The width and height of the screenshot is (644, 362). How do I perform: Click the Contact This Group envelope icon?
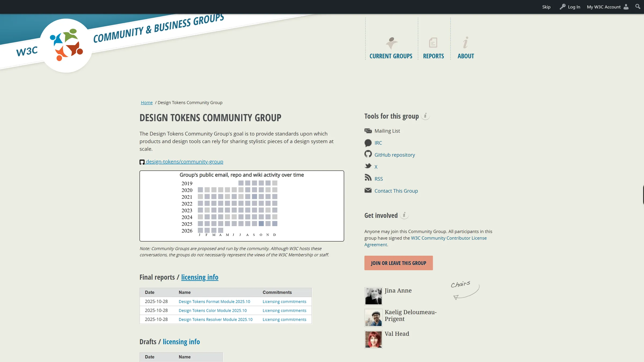tap(368, 190)
